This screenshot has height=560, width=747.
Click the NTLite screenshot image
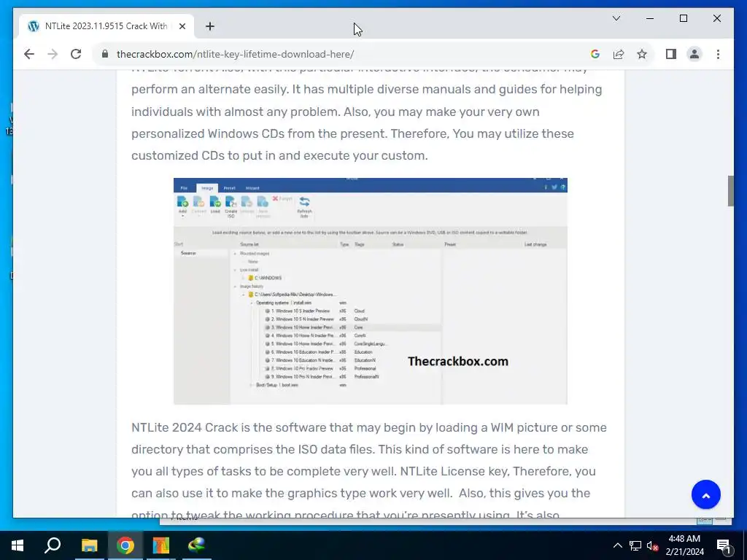point(370,292)
